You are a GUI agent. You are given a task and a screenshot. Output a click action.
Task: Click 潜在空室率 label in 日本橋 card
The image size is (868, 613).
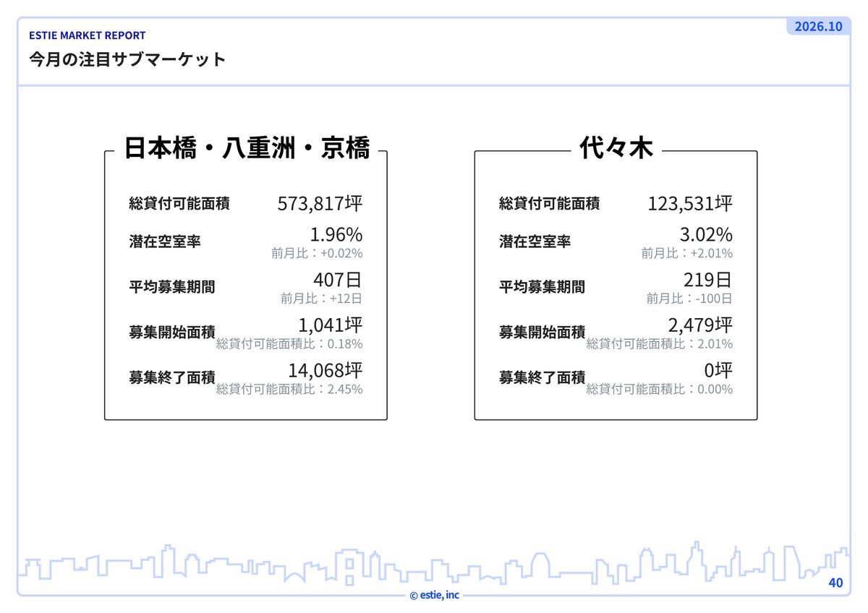[x=165, y=241]
